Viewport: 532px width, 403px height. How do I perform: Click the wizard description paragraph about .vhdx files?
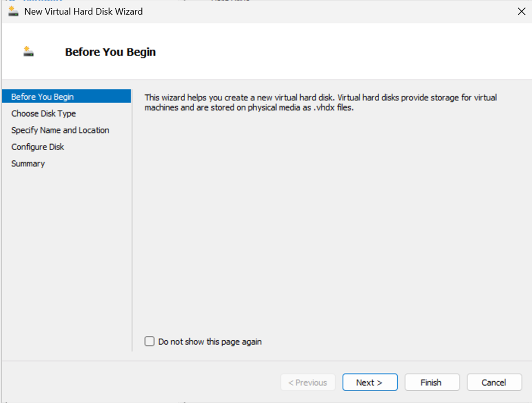tap(321, 103)
